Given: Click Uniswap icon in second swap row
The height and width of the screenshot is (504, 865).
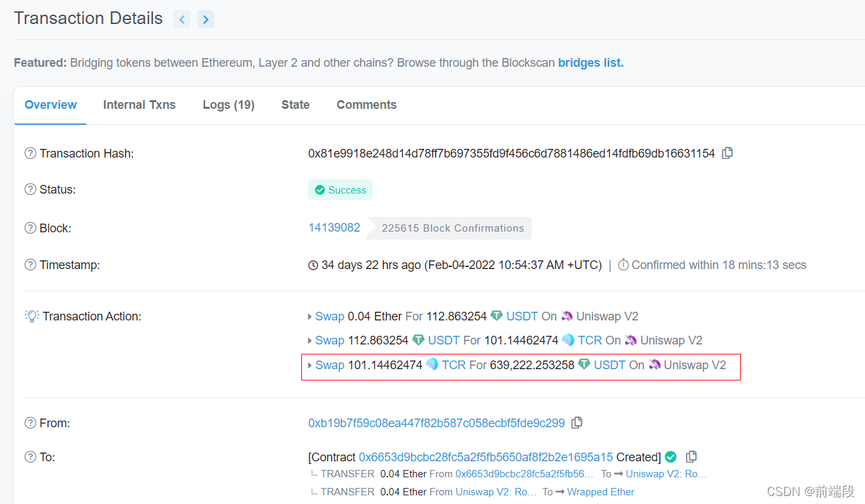Looking at the screenshot, I should 631,340.
